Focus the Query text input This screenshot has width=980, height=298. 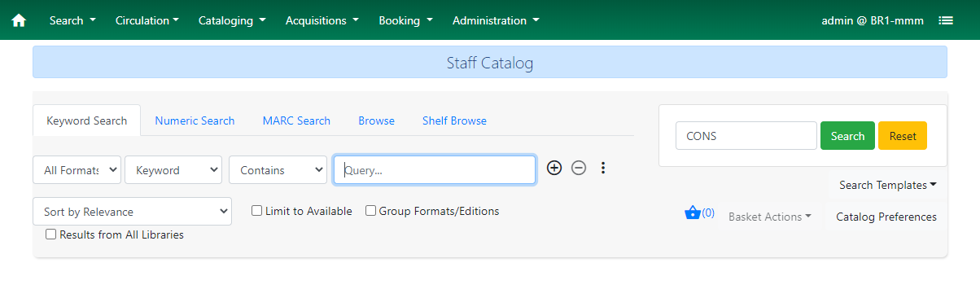(x=435, y=170)
